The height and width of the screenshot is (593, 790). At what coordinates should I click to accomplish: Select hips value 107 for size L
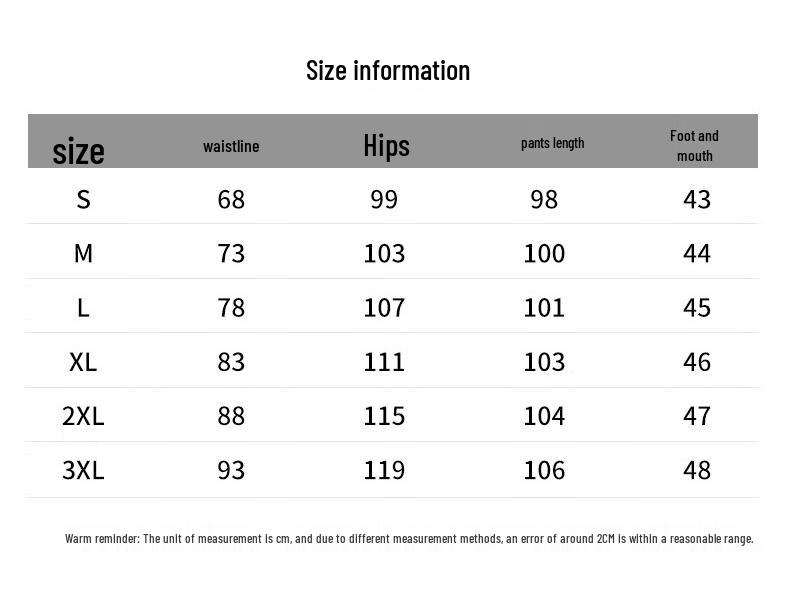(x=384, y=307)
